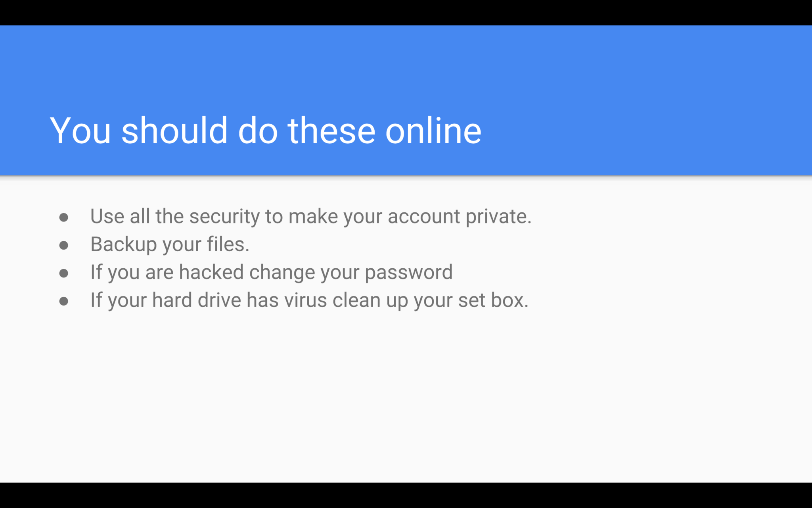Click the word 'You' in the title
The width and height of the screenshot is (812, 508).
(80, 130)
